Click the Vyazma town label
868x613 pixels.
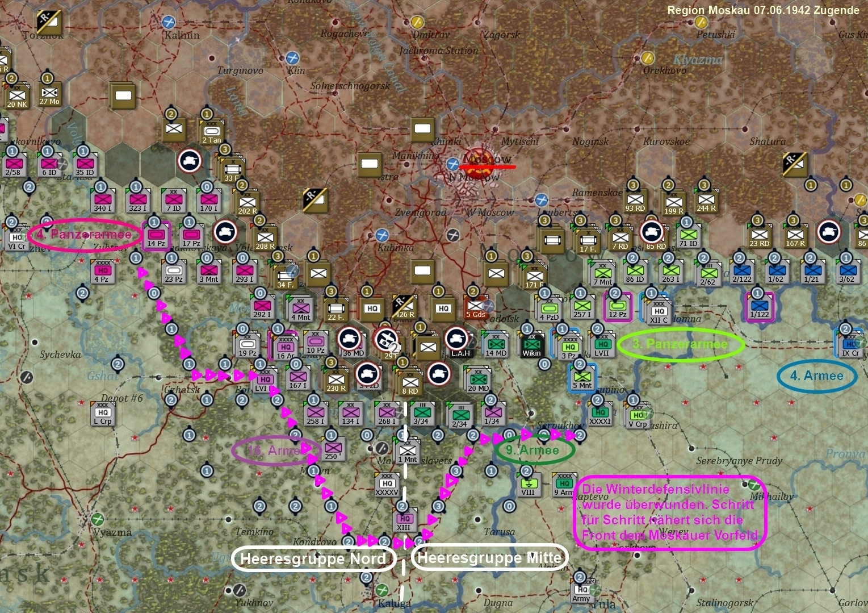pos(112,532)
